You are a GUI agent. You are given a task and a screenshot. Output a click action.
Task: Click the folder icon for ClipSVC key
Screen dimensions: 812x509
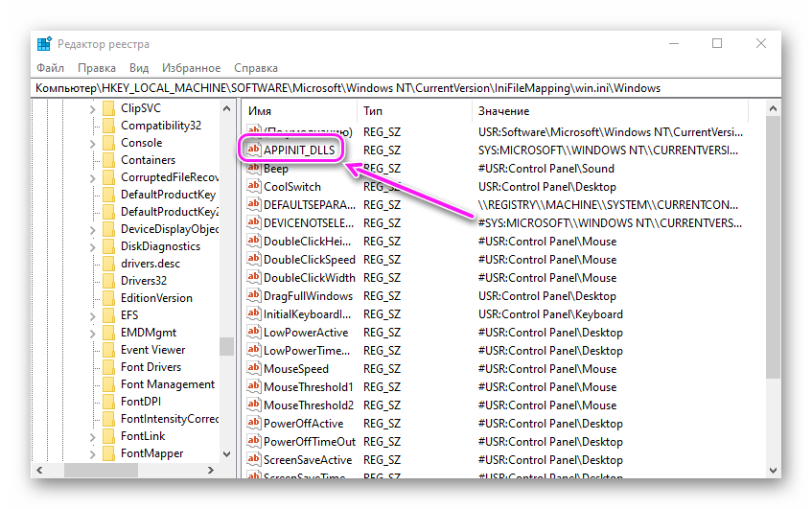108,108
